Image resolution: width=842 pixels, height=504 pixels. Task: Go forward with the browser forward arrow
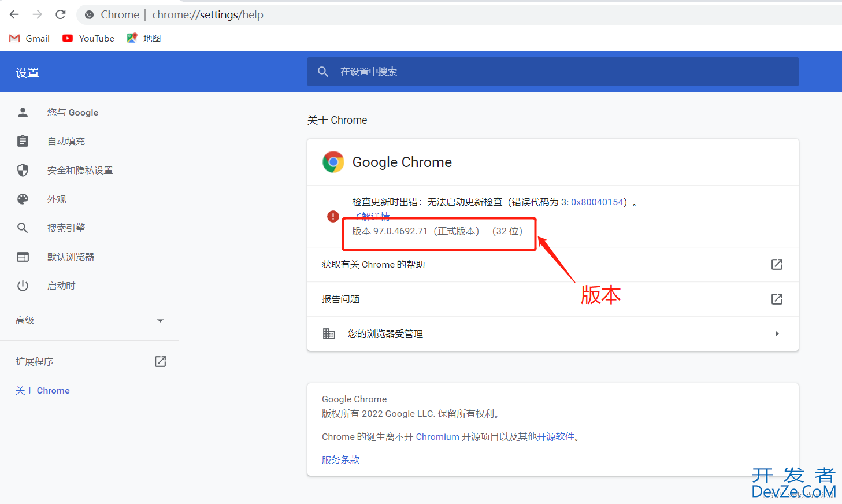pyautogui.click(x=38, y=14)
